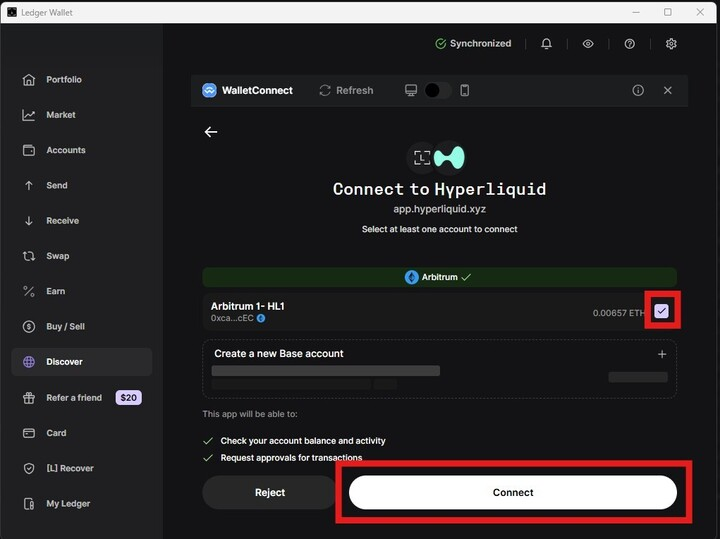Image resolution: width=720 pixels, height=539 pixels.
Task: Close the WalletConnect panel
Action: 668,90
